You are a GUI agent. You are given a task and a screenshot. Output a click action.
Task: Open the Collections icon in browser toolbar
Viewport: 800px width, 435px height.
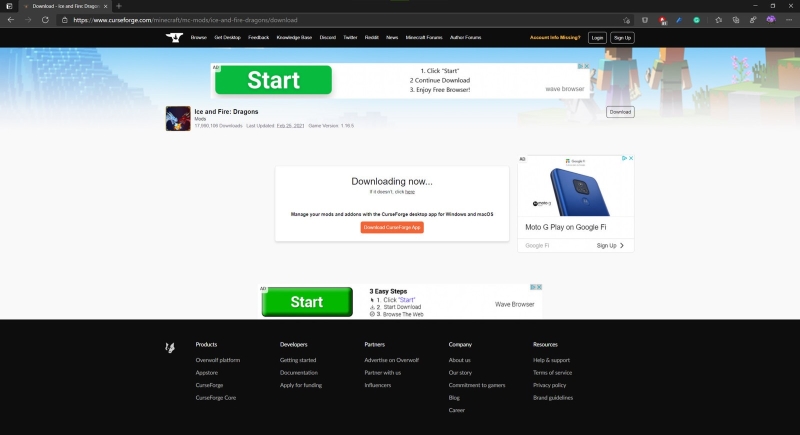(x=736, y=20)
